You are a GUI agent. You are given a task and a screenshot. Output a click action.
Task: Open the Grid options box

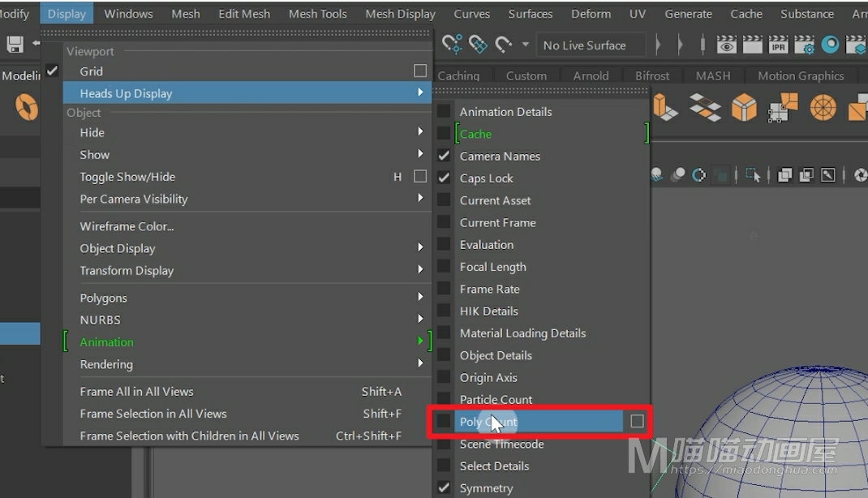[420, 71]
